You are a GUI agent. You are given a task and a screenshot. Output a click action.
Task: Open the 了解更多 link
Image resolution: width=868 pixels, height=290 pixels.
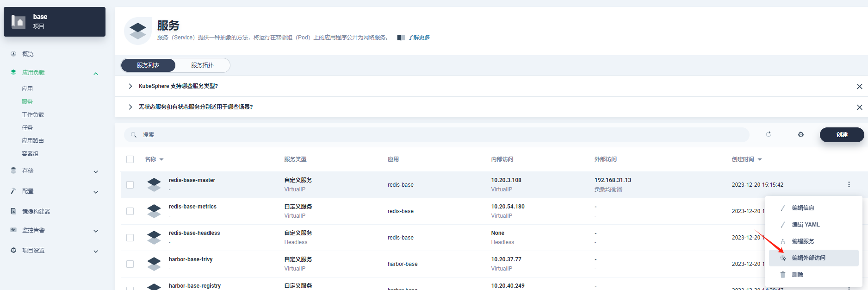tap(419, 38)
